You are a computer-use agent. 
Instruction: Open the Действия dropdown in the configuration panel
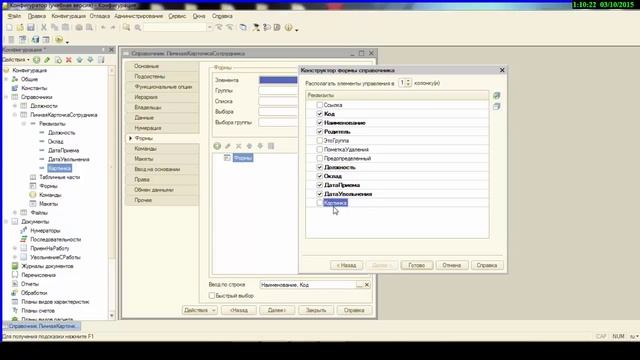pos(16,60)
